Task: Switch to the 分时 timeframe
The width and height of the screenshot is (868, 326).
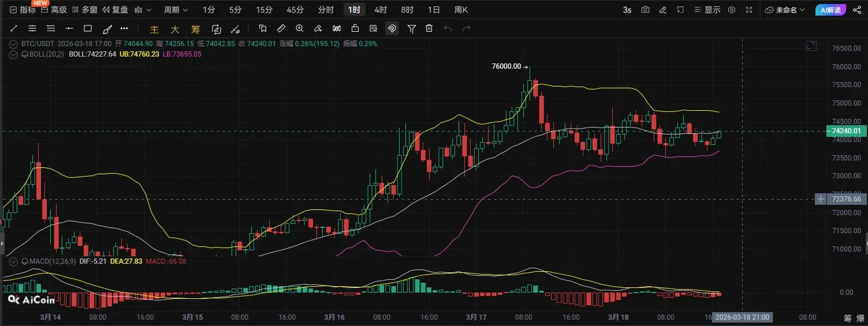Action: pyautogui.click(x=326, y=10)
